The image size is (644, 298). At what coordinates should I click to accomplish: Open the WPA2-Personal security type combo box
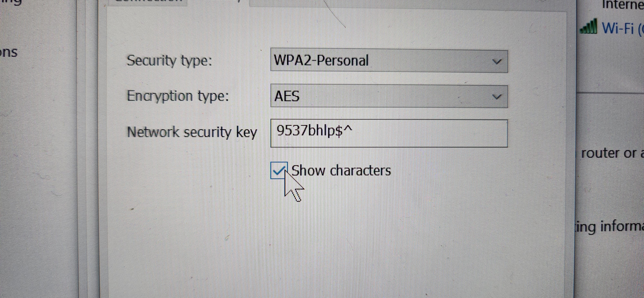[389, 61]
